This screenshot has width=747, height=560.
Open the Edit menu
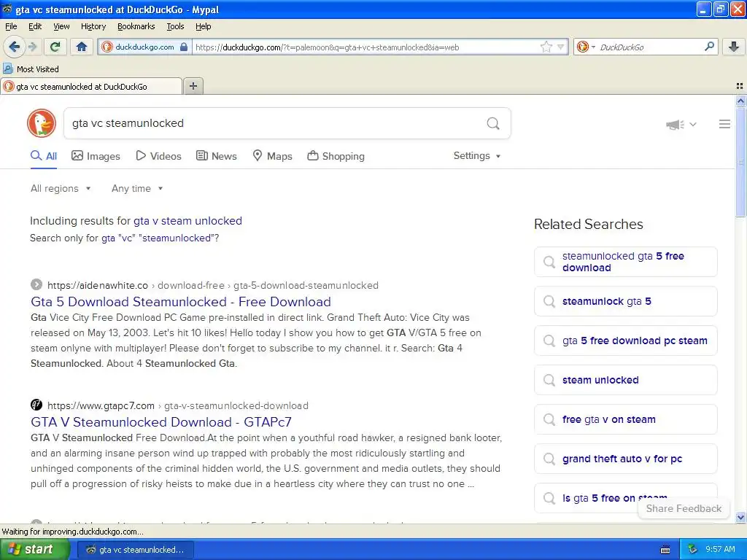35,26
